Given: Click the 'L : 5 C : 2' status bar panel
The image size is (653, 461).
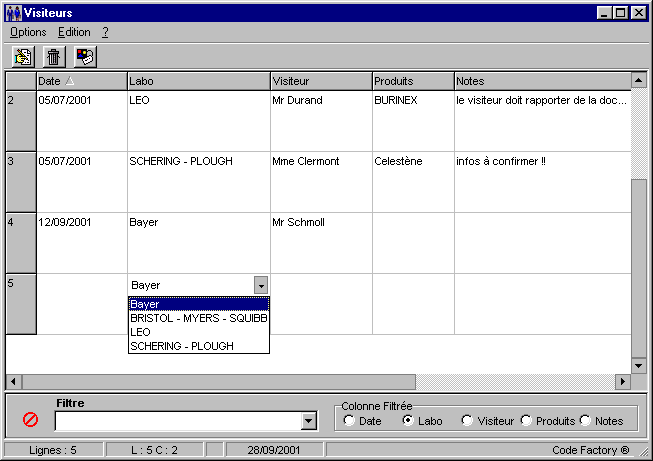Looking at the screenshot, I should pyautogui.click(x=155, y=450).
